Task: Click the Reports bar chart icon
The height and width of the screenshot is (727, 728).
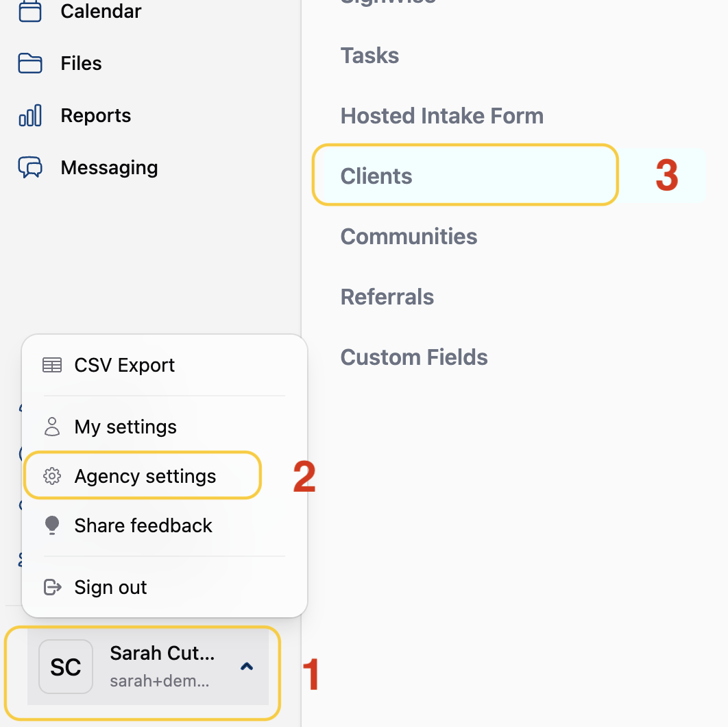Action: pyautogui.click(x=30, y=116)
